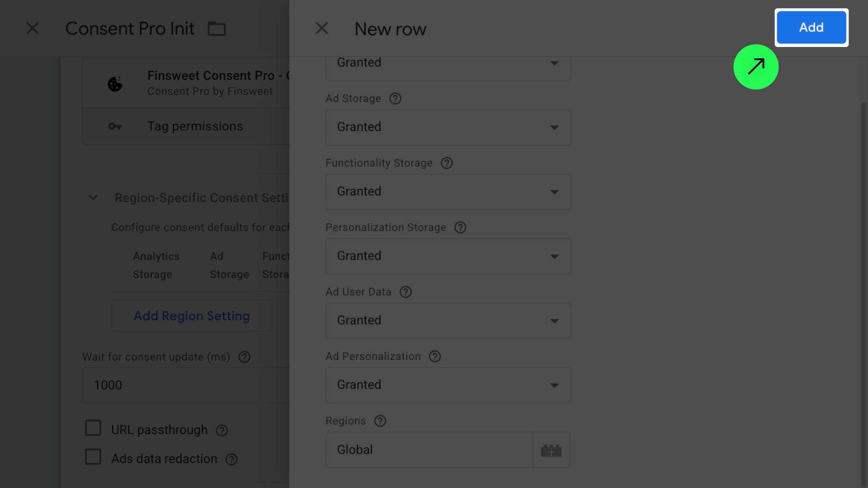Click the Functionality Storage help icon
This screenshot has width=868, height=488.
(447, 163)
